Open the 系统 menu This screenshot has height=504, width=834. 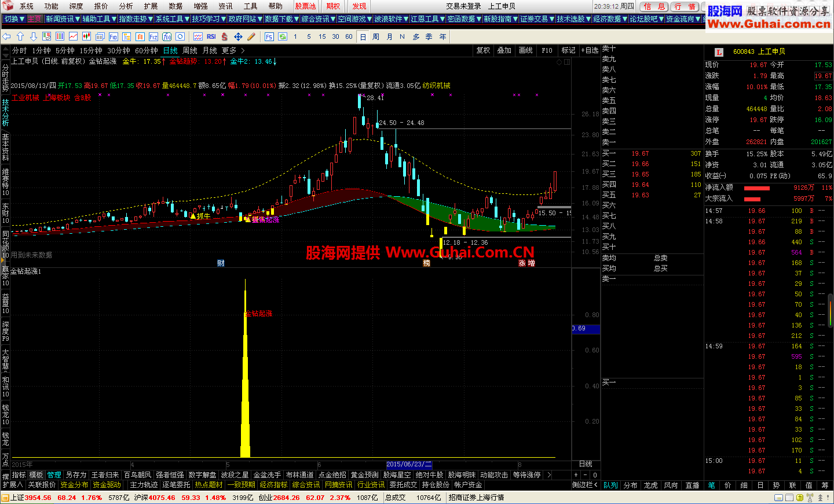(27, 6)
